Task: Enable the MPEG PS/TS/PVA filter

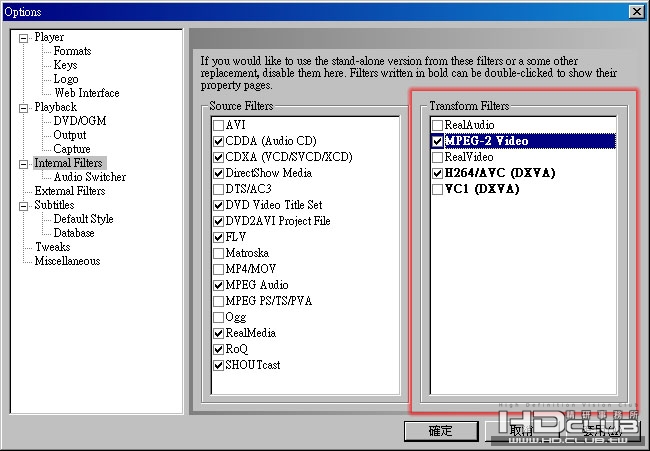Action: (x=218, y=301)
